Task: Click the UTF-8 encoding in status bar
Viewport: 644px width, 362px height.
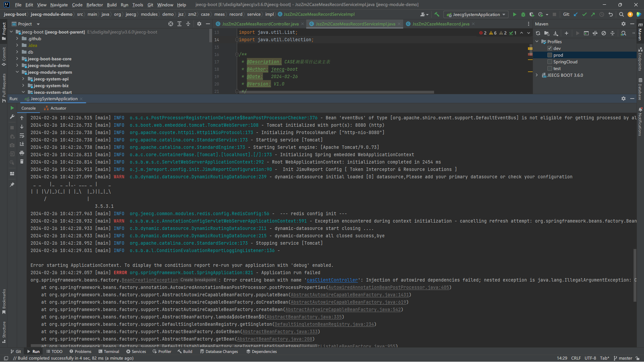Action: tap(590, 358)
